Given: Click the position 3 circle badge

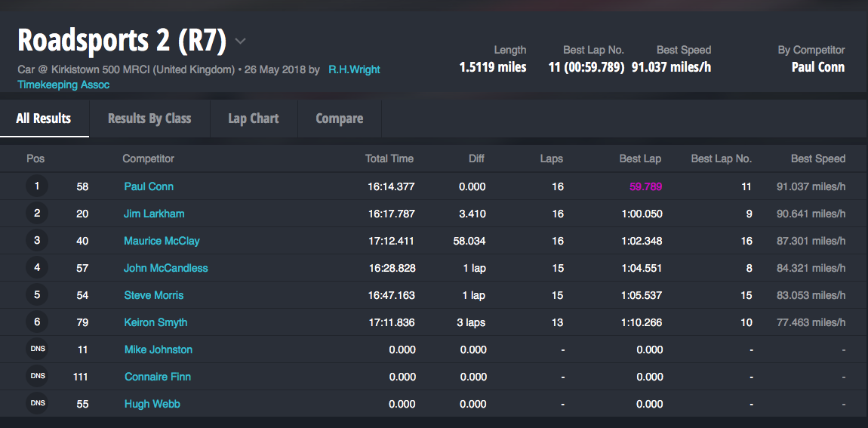Looking at the screenshot, I should pyautogui.click(x=37, y=241).
